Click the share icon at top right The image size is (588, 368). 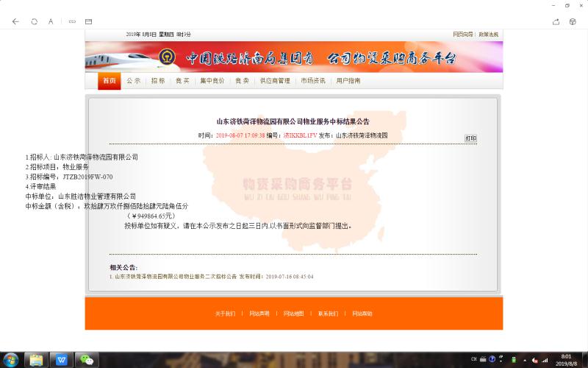[x=556, y=21]
